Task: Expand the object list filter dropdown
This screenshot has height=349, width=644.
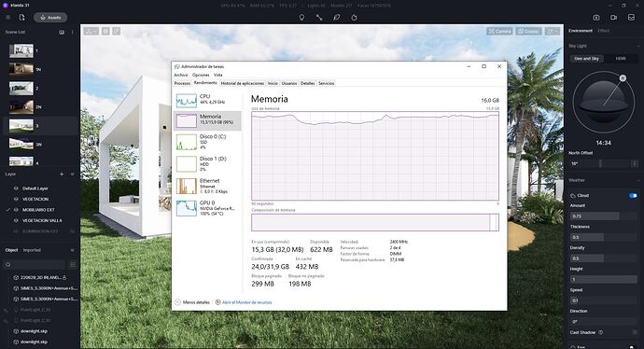Action: click(x=72, y=250)
